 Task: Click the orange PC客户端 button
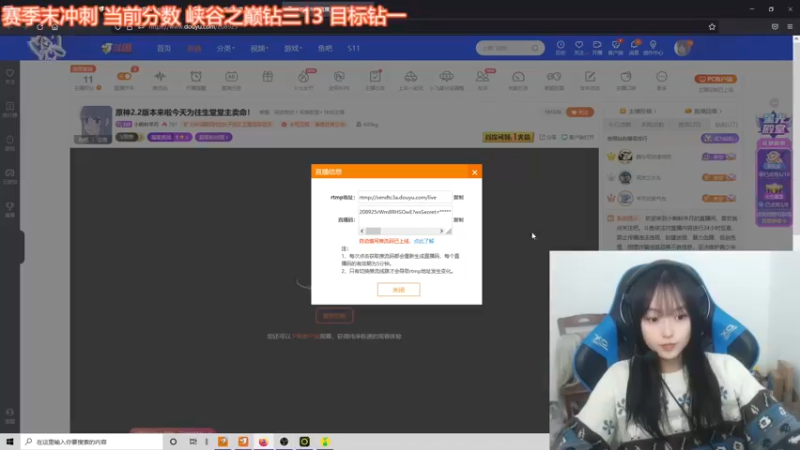tap(715, 79)
